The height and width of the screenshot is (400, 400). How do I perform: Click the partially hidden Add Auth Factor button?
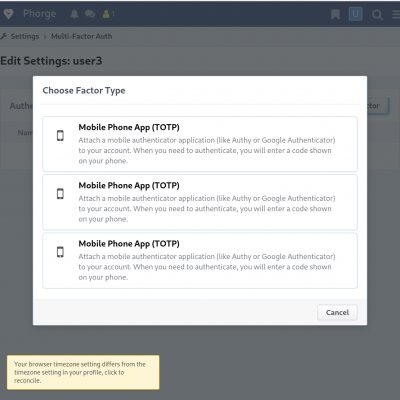coord(378,106)
